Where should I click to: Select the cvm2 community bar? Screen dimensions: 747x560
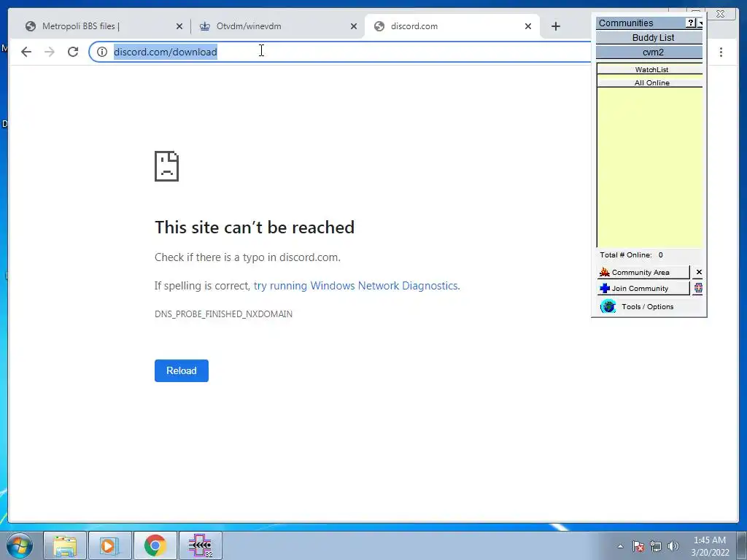click(x=649, y=52)
